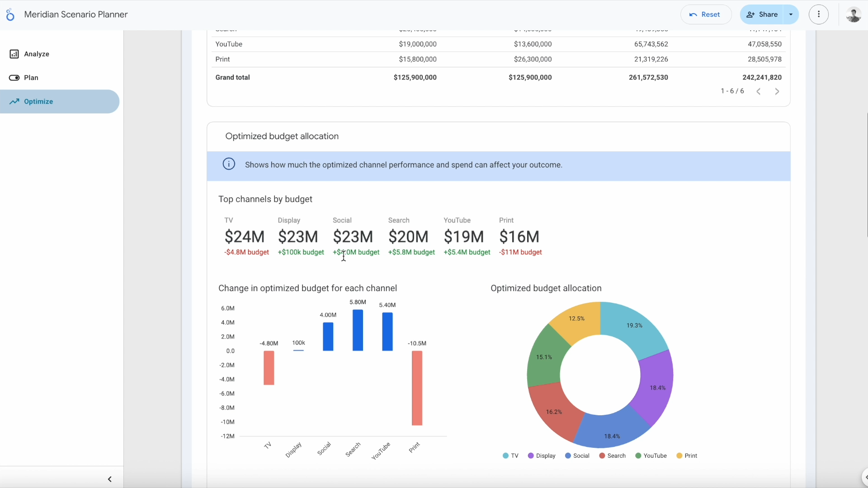Click the user profile avatar
Viewport: 868px width, 488px height.
853,14
